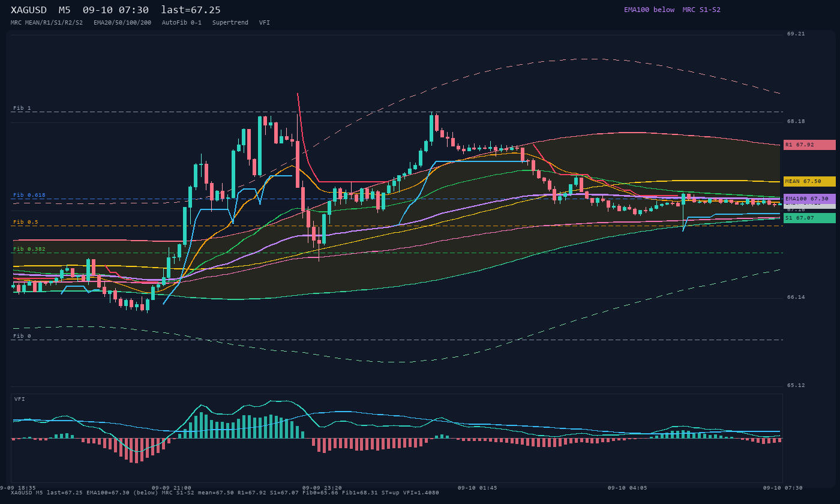The image size is (840, 504).
Task: Click "Fib0=65.66" in the footer status line
Action: coord(320,493)
